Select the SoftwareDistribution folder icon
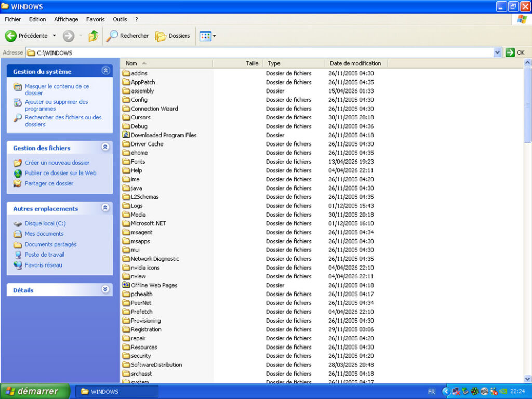532x399 pixels. (126, 365)
